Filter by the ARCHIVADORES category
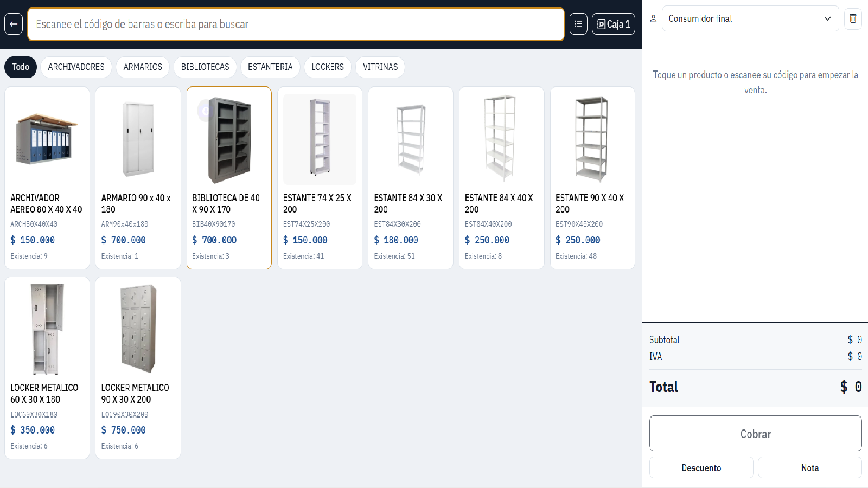This screenshot has height=488, width=868. (x=76, y=67)
